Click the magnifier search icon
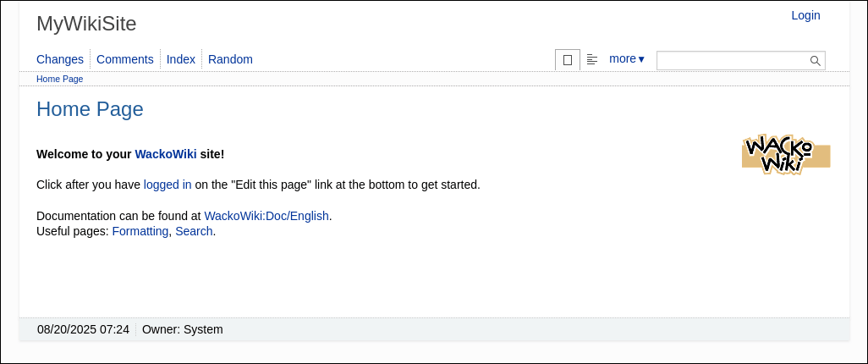This screenshot has height=364, width=868. (815, 60)
